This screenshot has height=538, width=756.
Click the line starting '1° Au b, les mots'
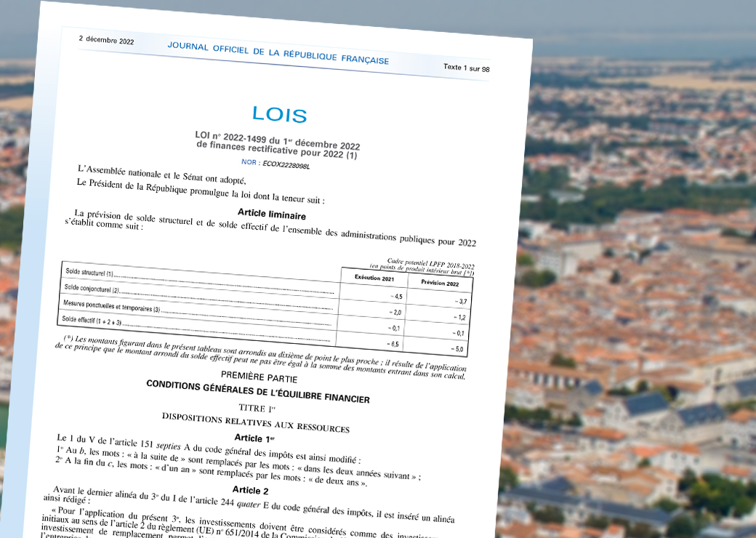[238, 464]
